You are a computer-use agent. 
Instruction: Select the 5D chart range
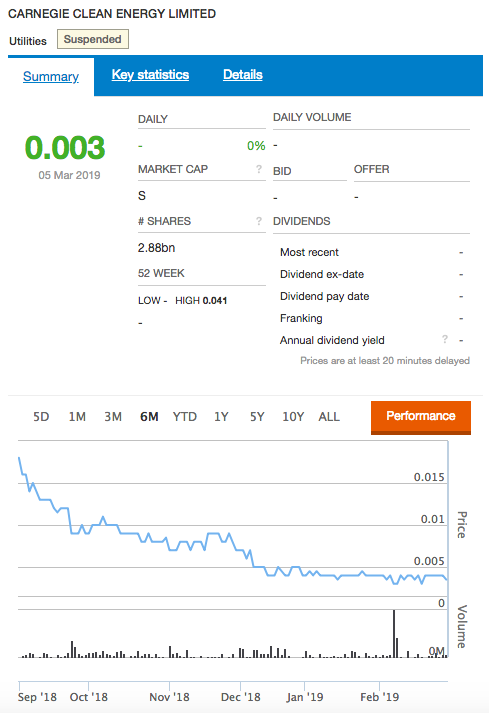coord(41,417)
